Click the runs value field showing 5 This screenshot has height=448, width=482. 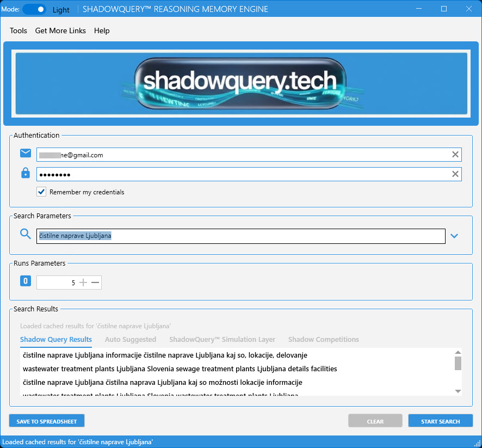point(57,283)
